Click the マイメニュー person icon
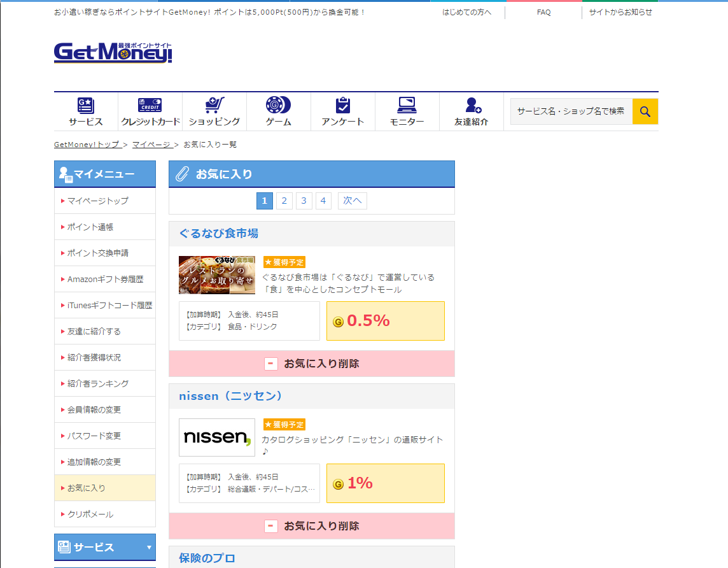Screen dimensions: 728x568 pos(66,174)
